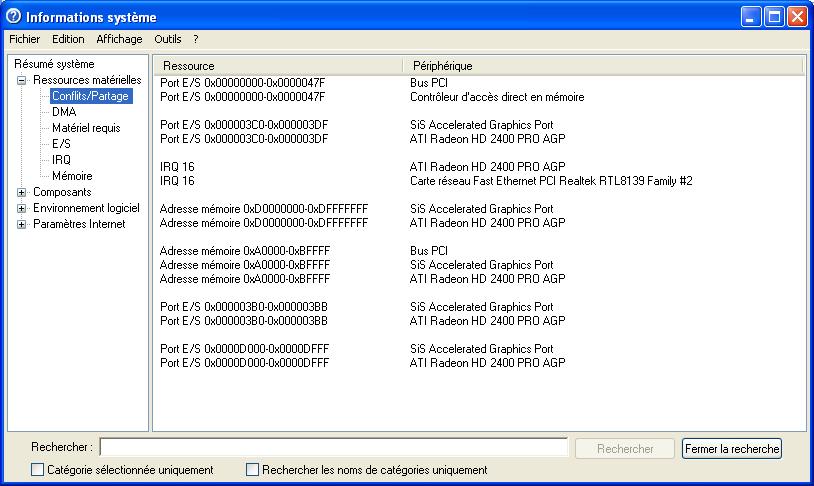
Task: Select Résumé système tree root
Action: [54, 64]
